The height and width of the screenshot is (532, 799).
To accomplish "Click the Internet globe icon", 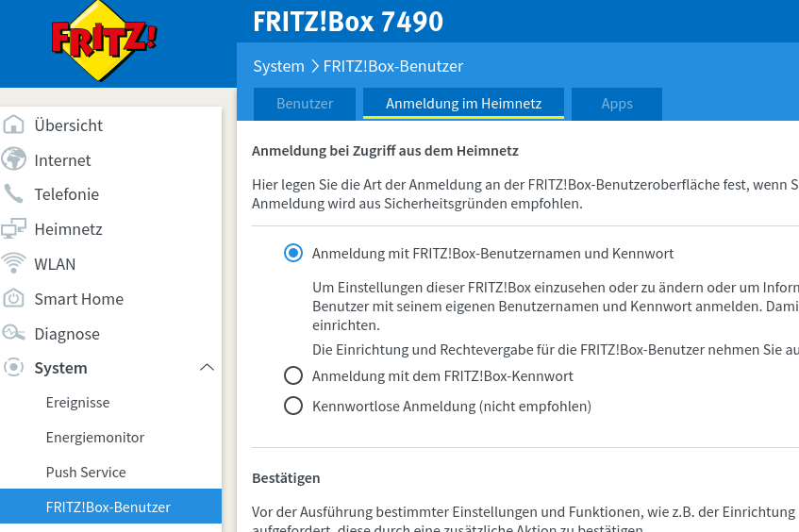I will pyautogui.click(x=13, y=159).
